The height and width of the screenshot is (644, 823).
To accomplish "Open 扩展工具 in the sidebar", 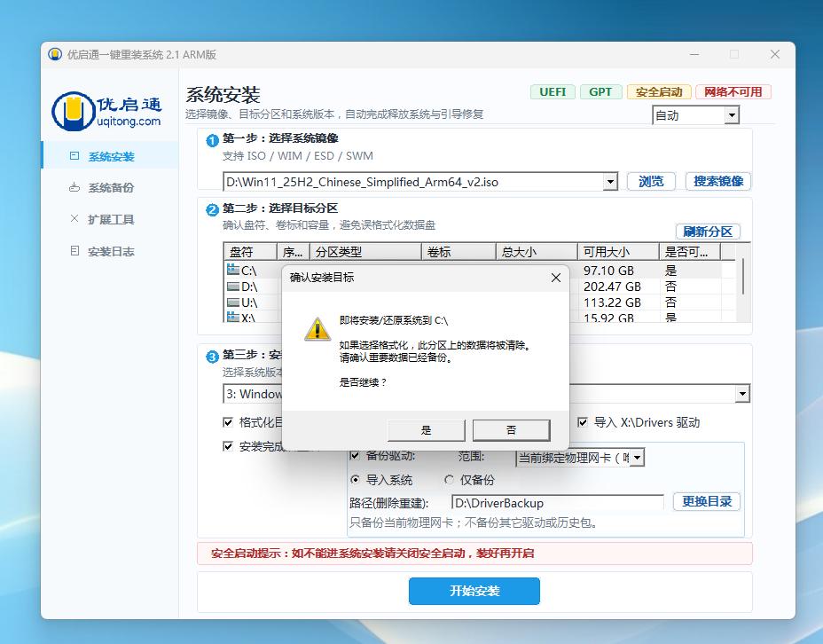I will pyautogui.click(x=111, y=219).
